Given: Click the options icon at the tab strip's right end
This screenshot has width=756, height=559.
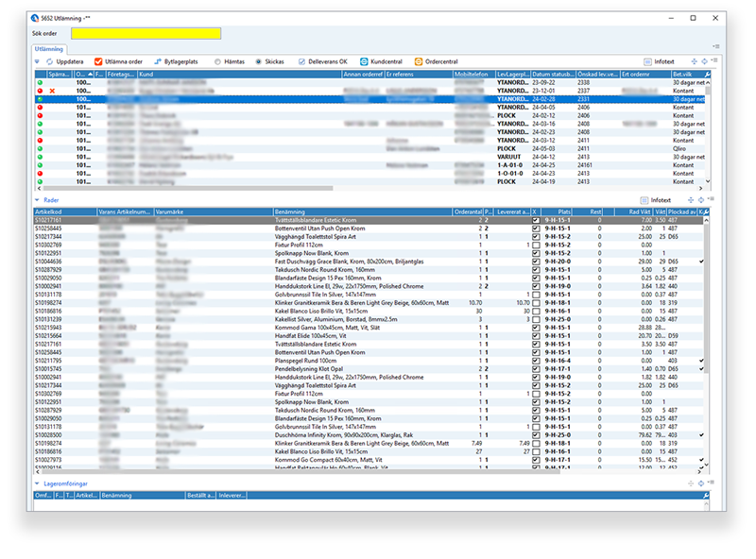Looking at the screenshot, I should tap(716, 47).
